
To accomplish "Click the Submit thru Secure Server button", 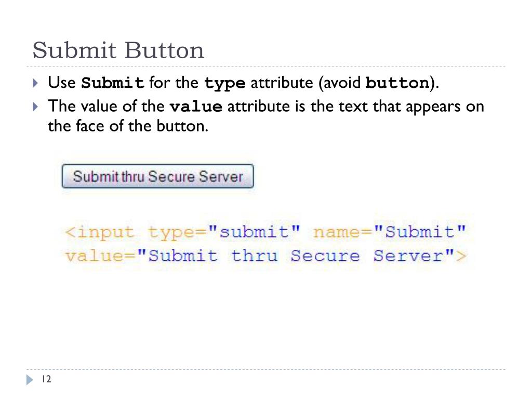I will (x=158, y=176).
